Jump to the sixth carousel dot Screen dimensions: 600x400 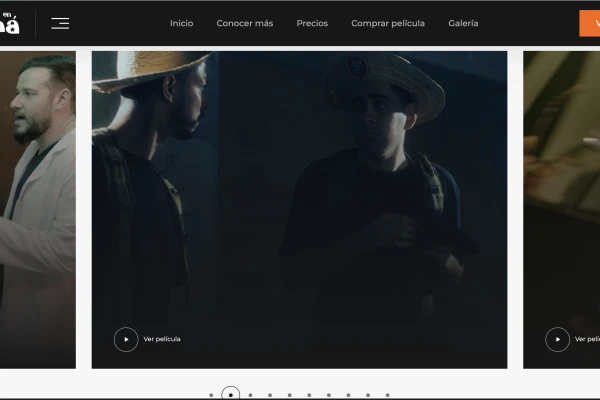pos(309,395)
